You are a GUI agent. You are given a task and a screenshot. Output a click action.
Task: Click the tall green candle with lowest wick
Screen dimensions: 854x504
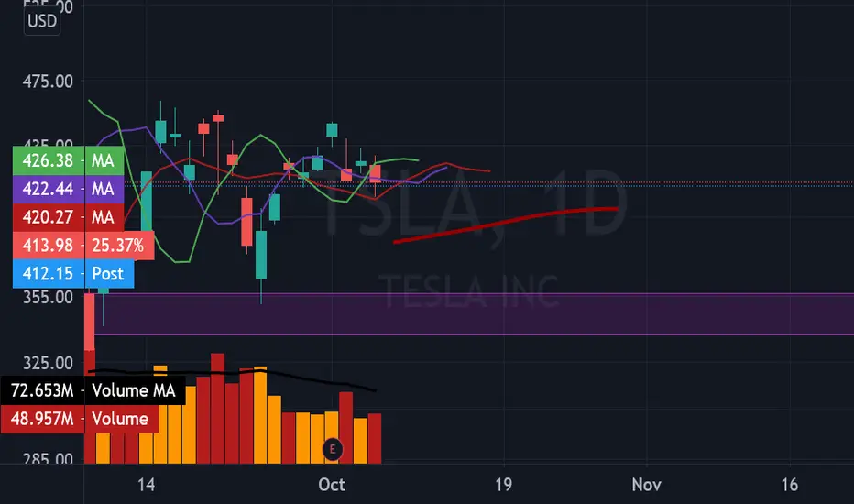(x=261, y=255)
